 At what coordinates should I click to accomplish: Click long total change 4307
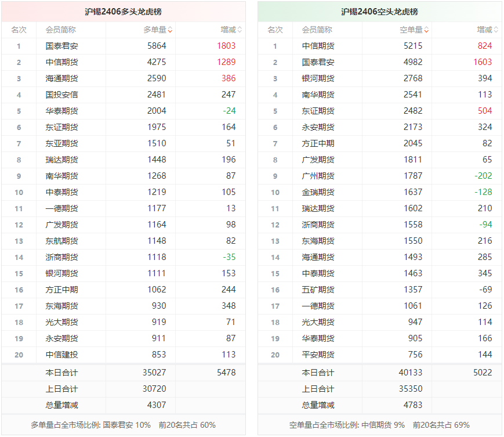click(x=157, y=405)
